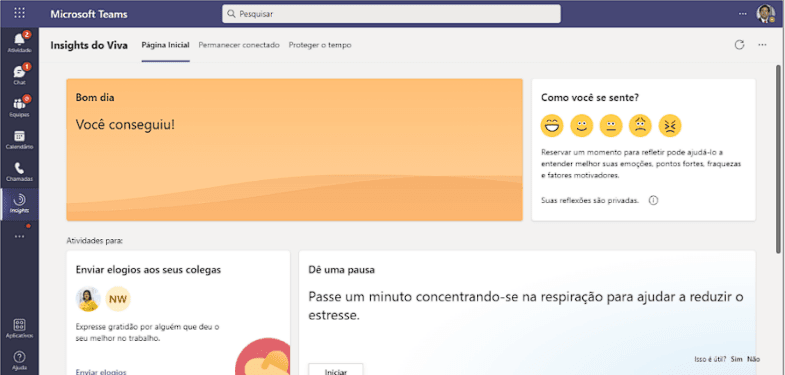Open Ajuda help icon

tap(20, 360)
